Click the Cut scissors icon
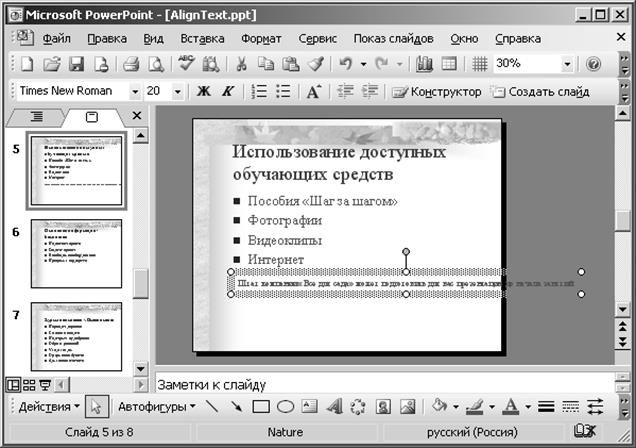Image resolution: width=636 pixels, height=448 pixels. click(x=241, y=64)
